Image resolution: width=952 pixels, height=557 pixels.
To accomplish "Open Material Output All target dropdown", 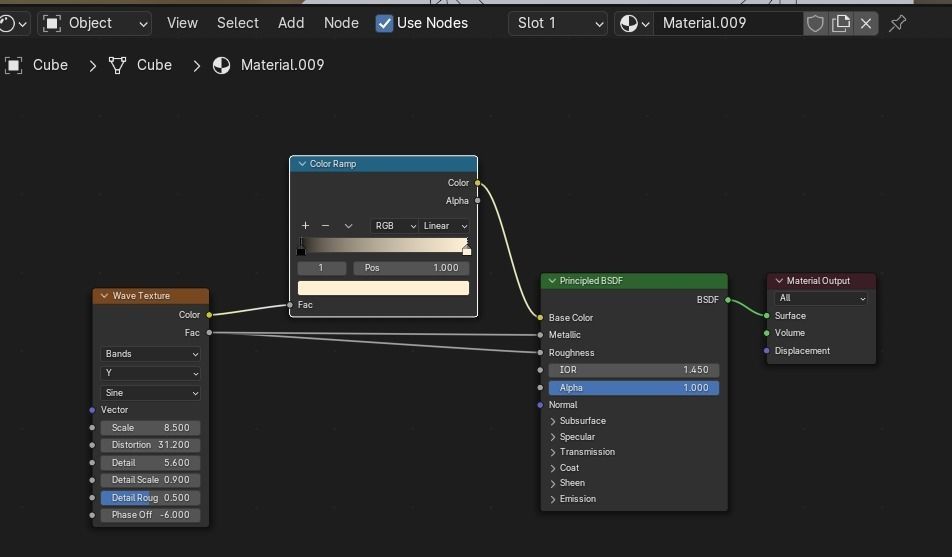I will (821, 298).
